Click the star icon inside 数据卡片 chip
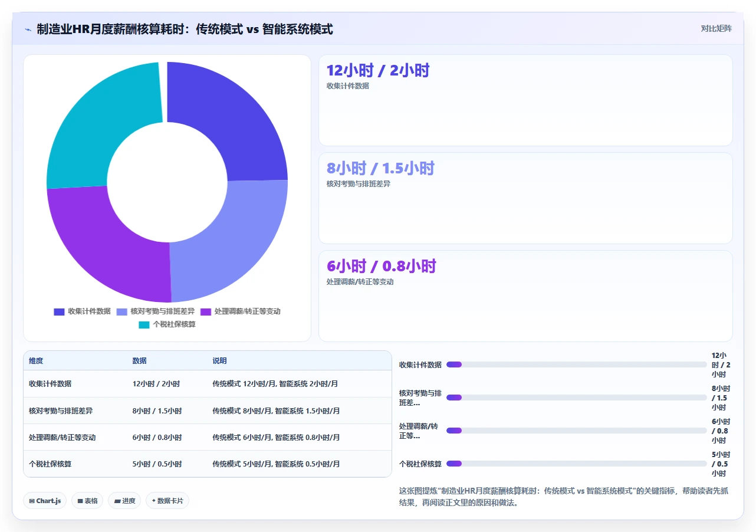 [x=153, y=501]
